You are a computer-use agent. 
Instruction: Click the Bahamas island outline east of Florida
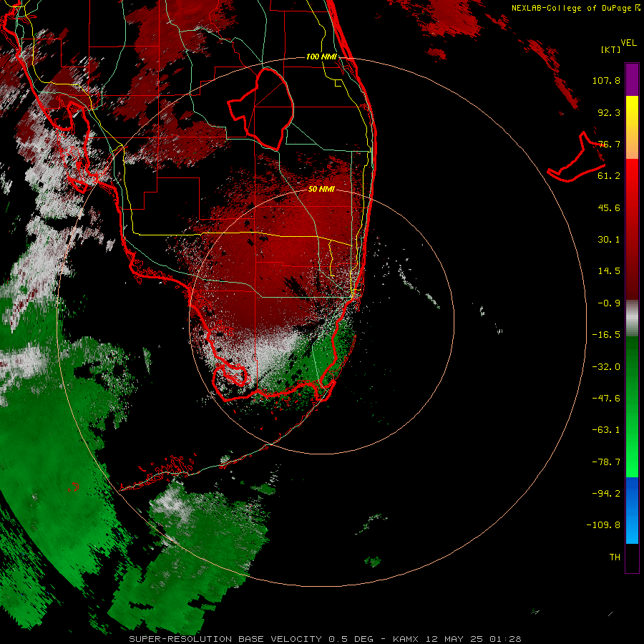577,157
